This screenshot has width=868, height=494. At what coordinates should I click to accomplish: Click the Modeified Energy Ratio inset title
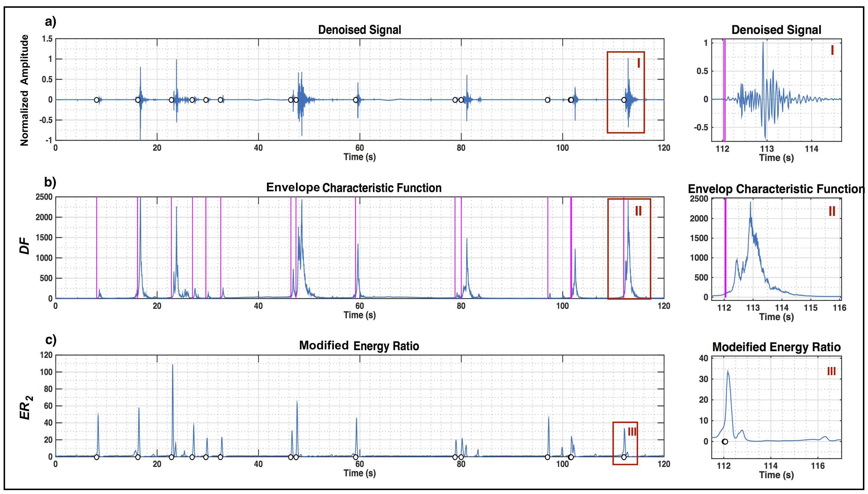click(x=776, y=347)
